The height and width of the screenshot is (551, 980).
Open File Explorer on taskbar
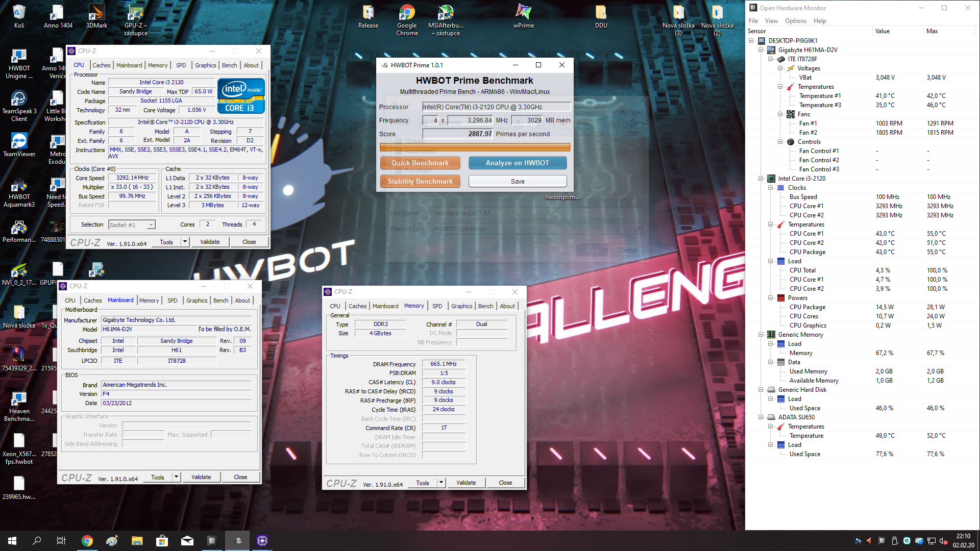137,541
